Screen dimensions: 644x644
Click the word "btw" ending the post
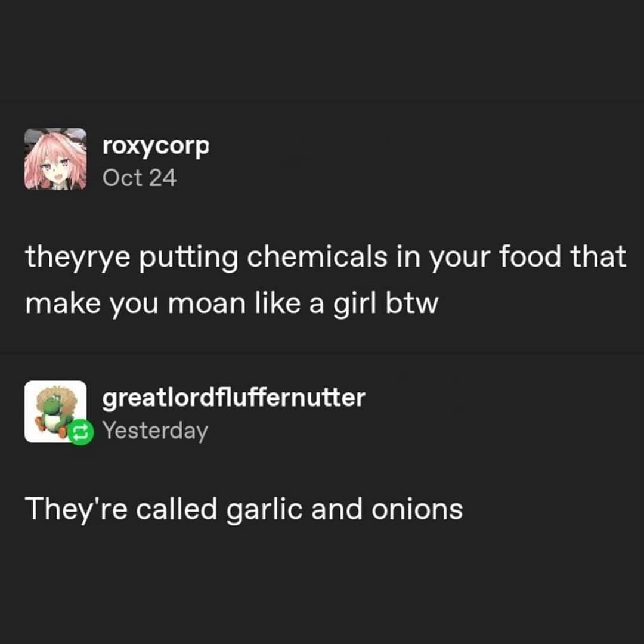click(x=412, y=304)
